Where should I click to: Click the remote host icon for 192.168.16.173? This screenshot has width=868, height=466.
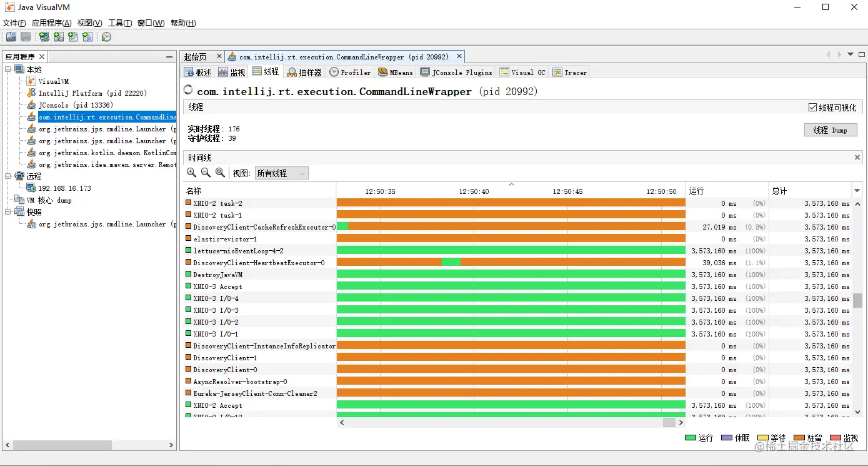point(31,188)
